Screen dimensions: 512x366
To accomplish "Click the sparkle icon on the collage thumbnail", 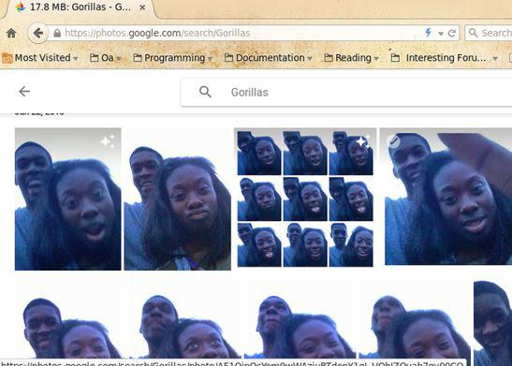I will [362, 142].
